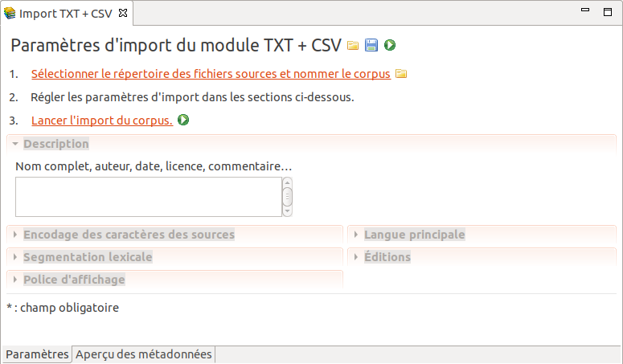Expand the Police d'affichage section
Image resolution: width=623 pixels, height=364 pixels.
[x=15, y=280]
